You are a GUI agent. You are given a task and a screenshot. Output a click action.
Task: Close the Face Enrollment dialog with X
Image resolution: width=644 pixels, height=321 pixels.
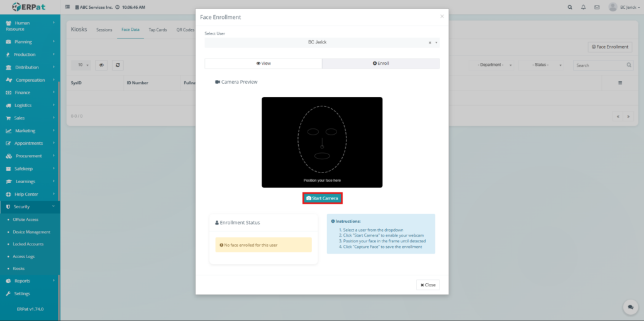click(442, 16)
